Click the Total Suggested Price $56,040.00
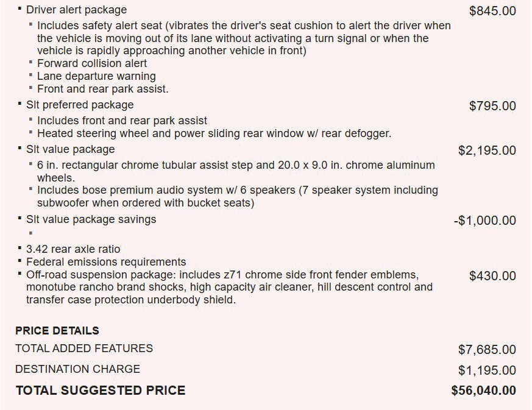Screen dimensions: 532x410 484,391
